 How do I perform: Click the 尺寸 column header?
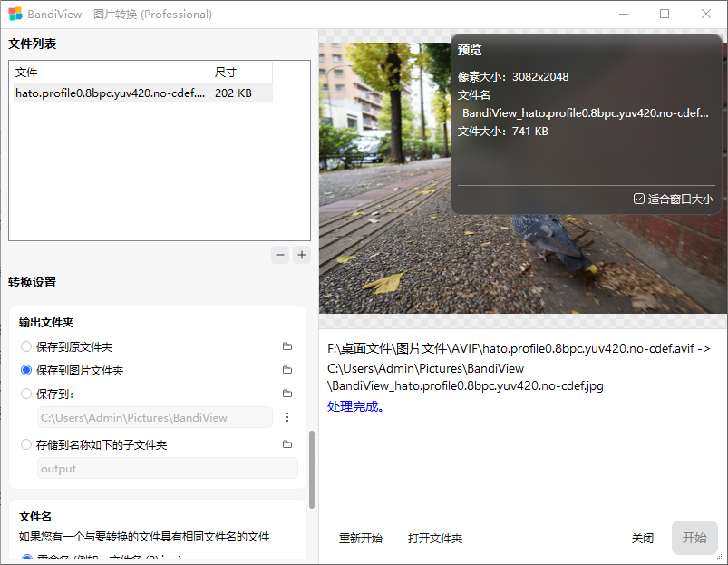point(240,73)
